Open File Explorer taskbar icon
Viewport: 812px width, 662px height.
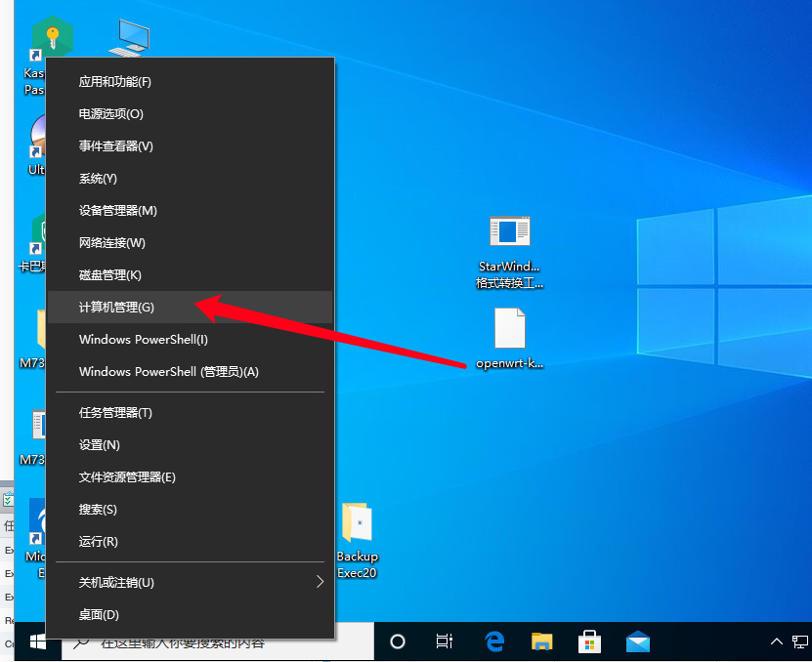[x=541, y=641]
